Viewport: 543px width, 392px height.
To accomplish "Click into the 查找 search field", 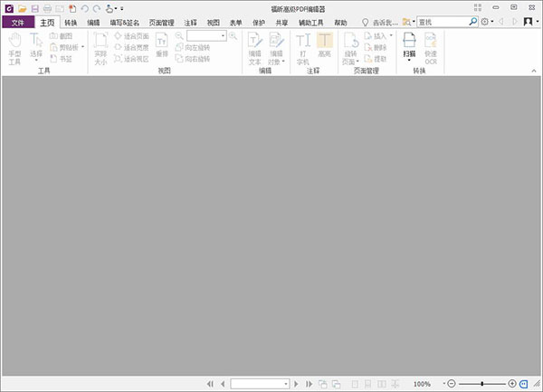I will [443, 22].
